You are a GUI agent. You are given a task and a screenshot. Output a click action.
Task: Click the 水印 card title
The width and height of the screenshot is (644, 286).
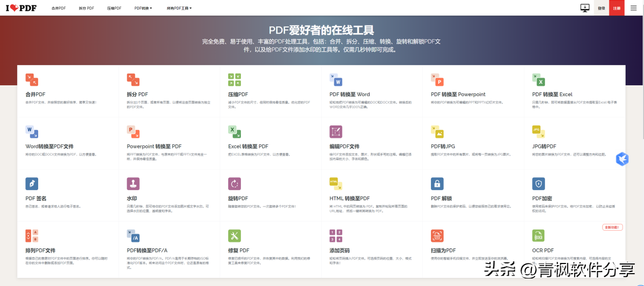click(x=132, y=199)
